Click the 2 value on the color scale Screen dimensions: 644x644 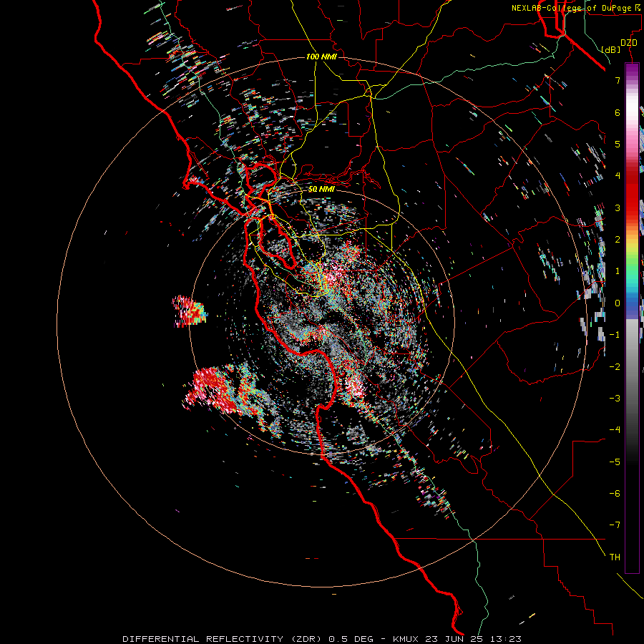[618, 240]
